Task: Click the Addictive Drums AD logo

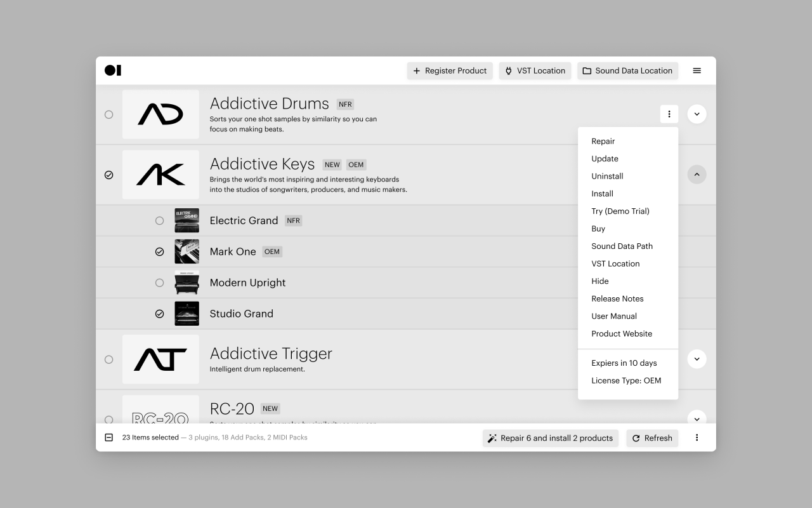Action: 160,114
